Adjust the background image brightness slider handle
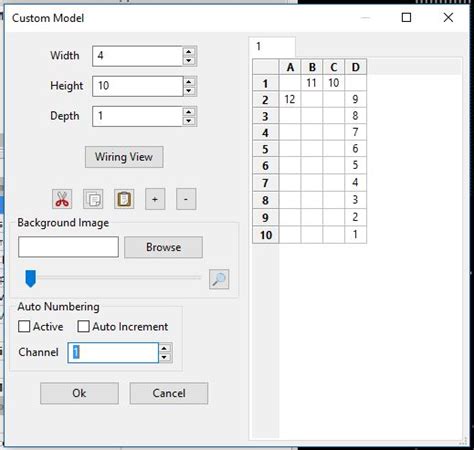The image size is (474, 450). [31, 278]
